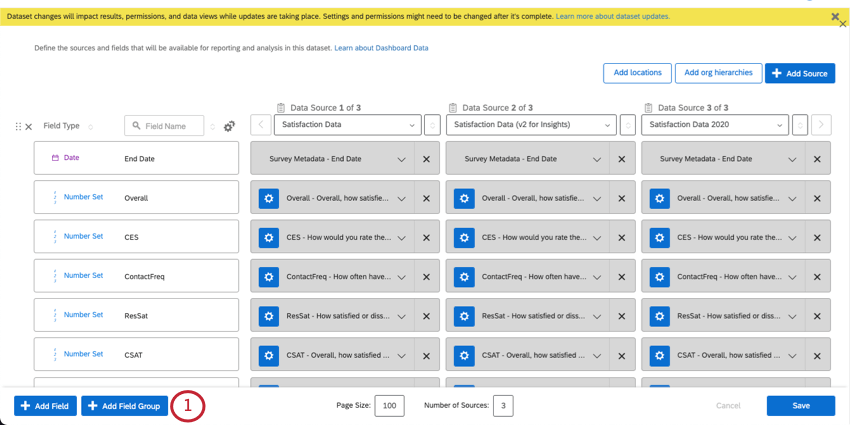Dismiss the yellow dataset changes banner

click(x=835, y=17)
